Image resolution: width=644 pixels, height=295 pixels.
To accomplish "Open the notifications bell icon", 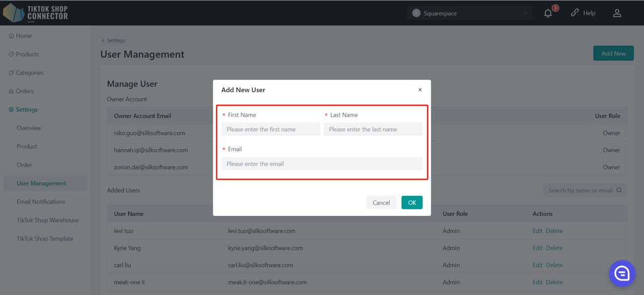I will pyautogui.click(x=548, y=14).
